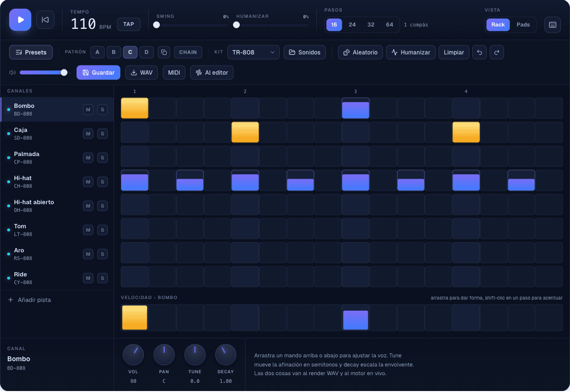Solo the Palmada channel
570x392 pixels.
pos(103,158)
